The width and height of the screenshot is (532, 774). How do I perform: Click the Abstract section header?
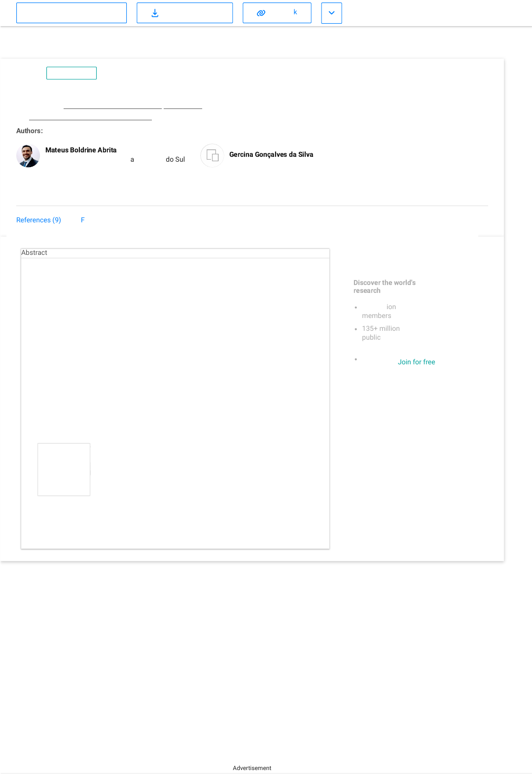(35, 252)
